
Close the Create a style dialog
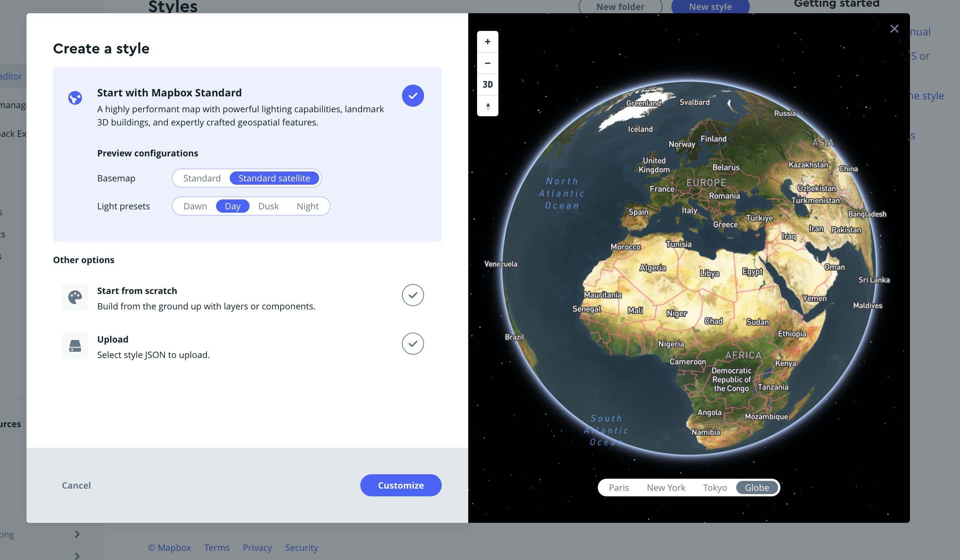pos(894,29)
